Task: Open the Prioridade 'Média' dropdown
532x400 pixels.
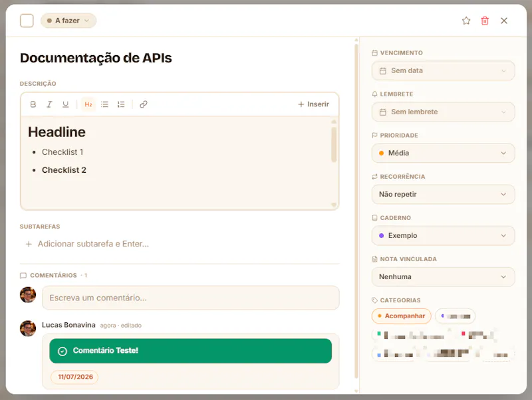Action: (x=443, y=153)
